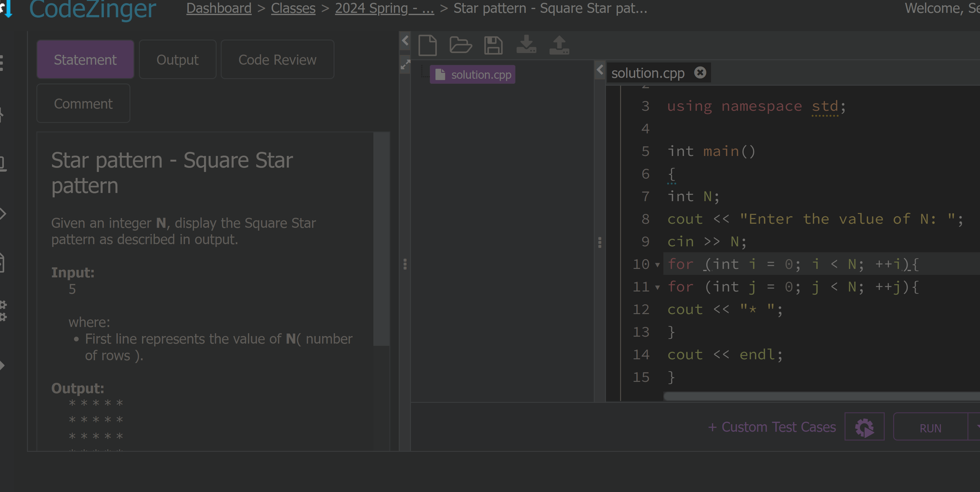Screen dimensions: 980x492
Task: Open the Code Review tab
Action: (277, 60)
